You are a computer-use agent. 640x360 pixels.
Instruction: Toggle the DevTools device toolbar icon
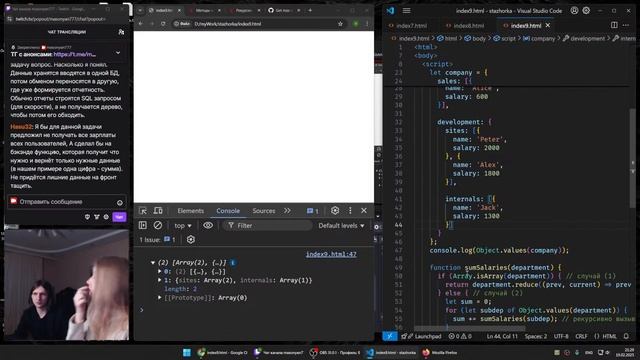pyautogui.click(x=158, y=211)
